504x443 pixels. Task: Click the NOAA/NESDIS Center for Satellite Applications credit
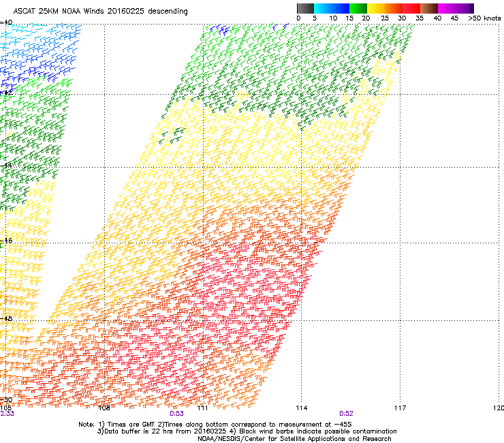tap(294, 439)
